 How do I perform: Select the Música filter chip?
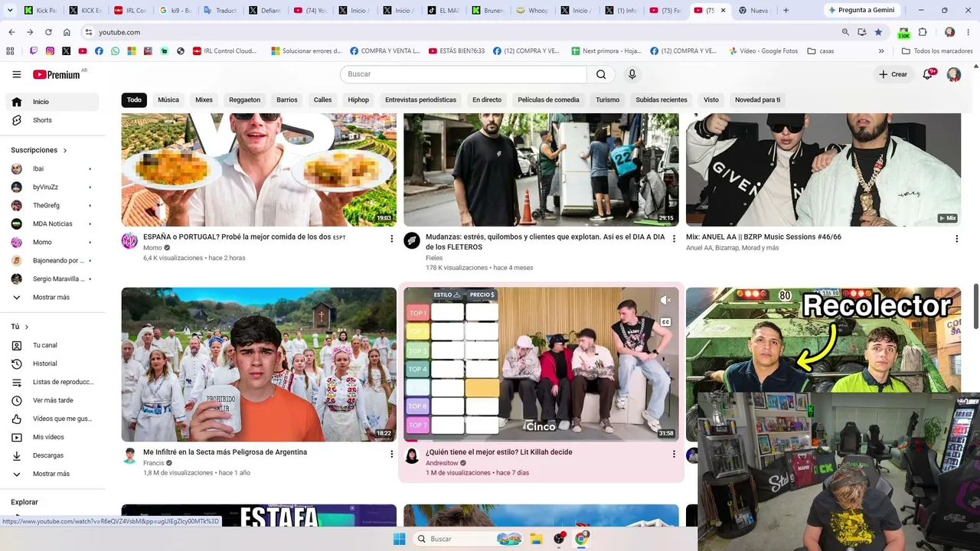168,99
